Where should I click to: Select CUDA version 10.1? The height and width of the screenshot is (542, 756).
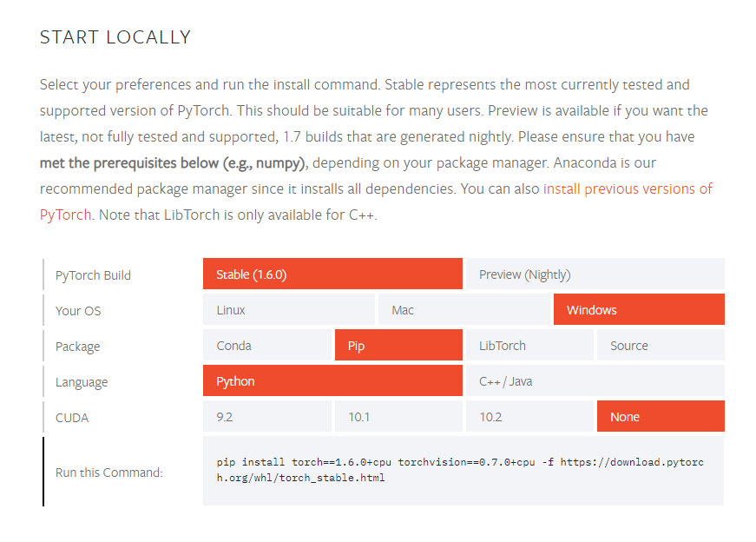(398, 416)
